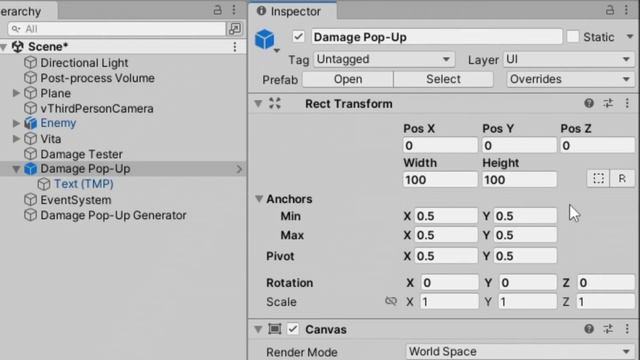Click the prefab Open button
640x360 pixels.
348,79
